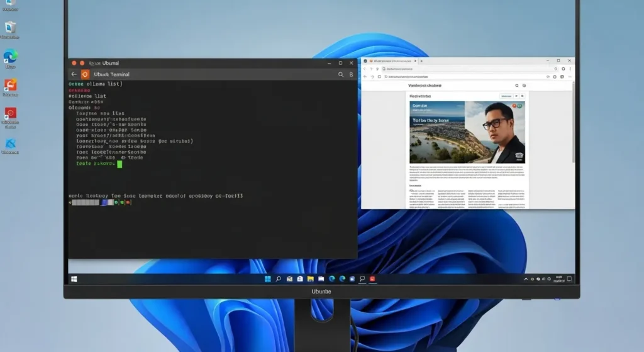
Task: Open the terminal menu icon beside search
Action: coord(351,74)
